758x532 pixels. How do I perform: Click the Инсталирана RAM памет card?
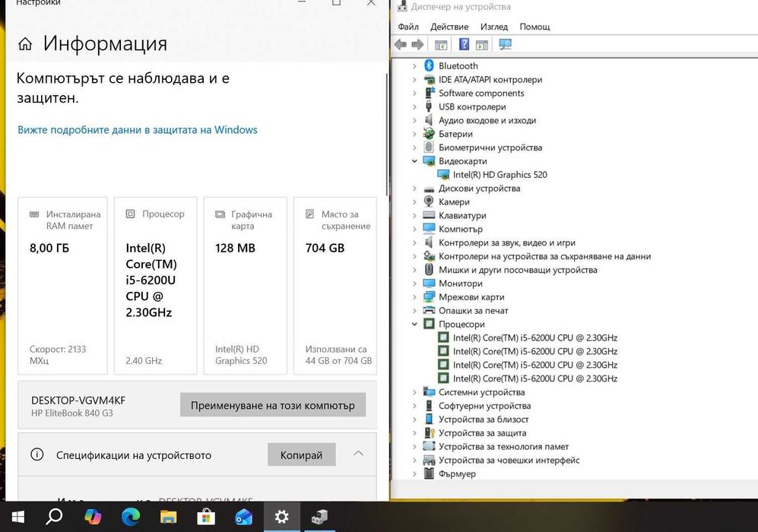(x=62, y=286)
